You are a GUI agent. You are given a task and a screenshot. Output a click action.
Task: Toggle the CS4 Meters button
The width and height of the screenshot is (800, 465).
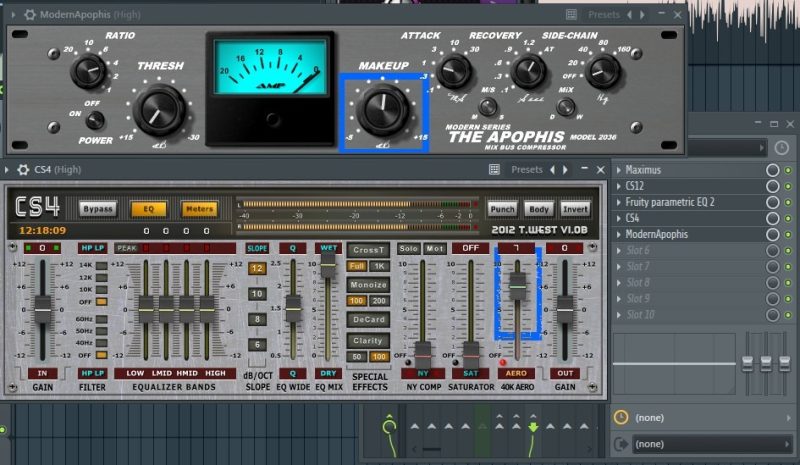[199, 209]
